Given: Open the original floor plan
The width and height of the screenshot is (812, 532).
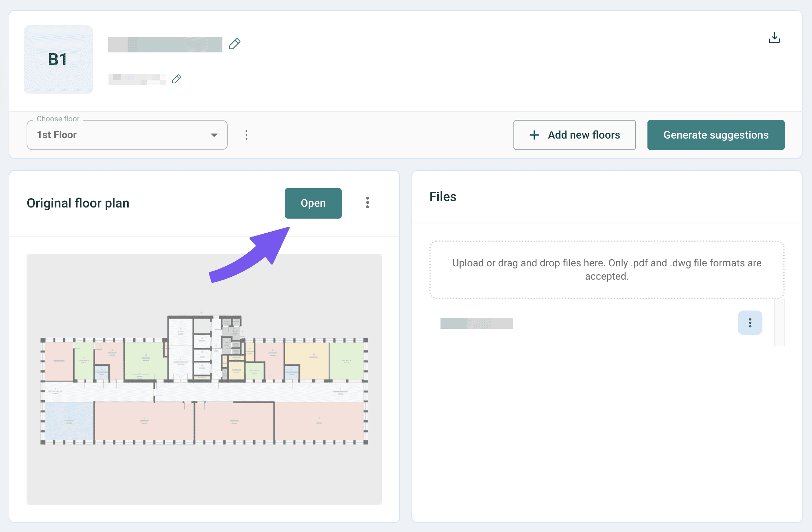Looking at the screenshot, I should tap(313, 203).
